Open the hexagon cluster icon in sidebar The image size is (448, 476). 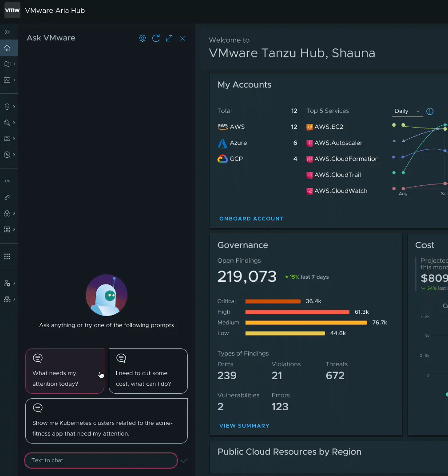(7, 213)
